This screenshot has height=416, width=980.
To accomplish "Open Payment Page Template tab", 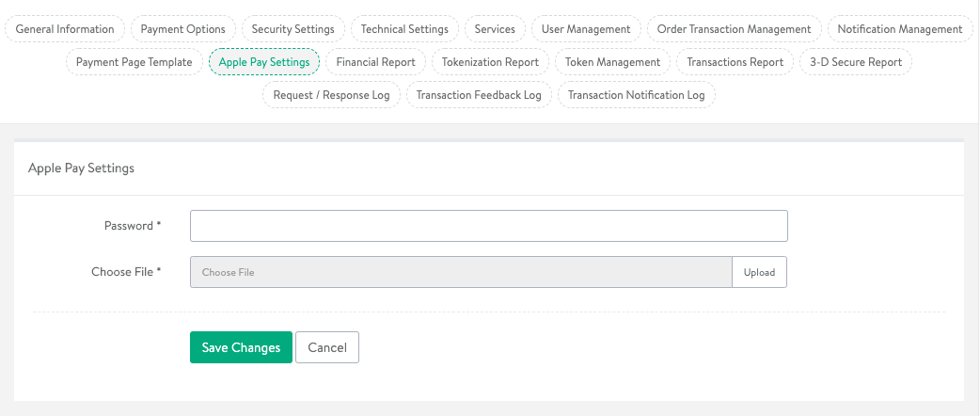I will pos(134,62).
